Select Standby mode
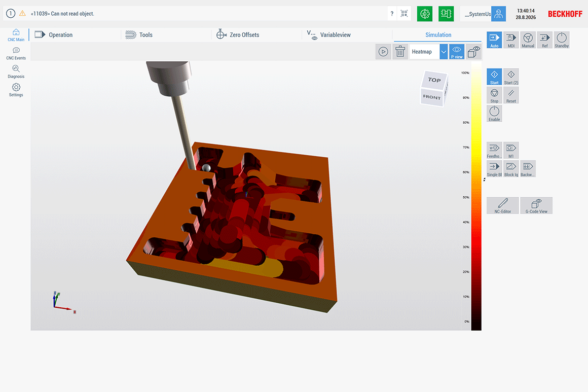This screenshot has height=392, width=588. (562, 40)
